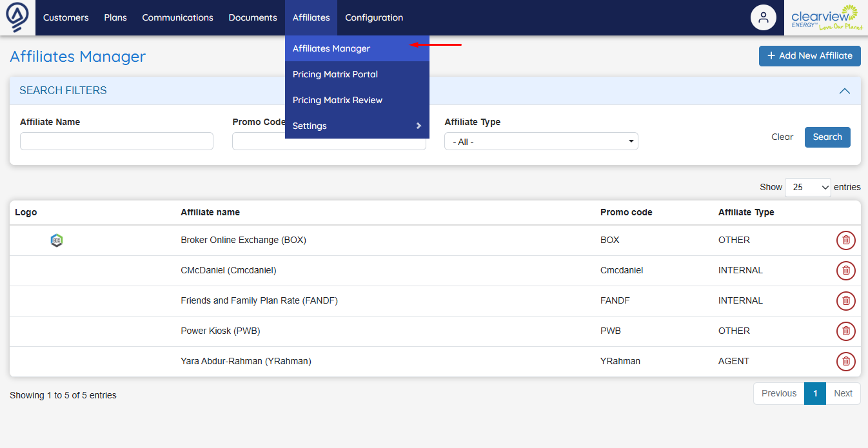
Task: Collapse the Search Filters panel chevron
Action: coord(845,91)
